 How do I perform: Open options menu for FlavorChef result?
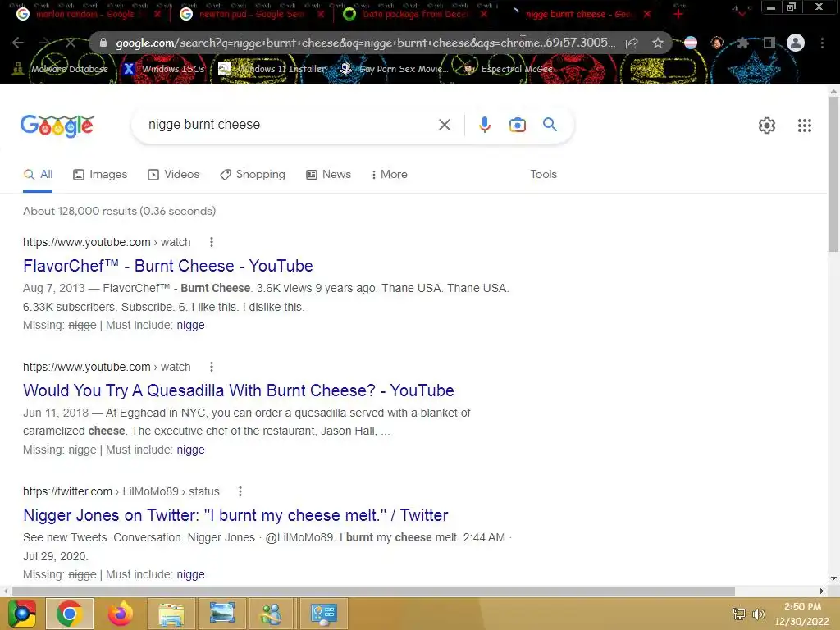(x=212, y=242)
